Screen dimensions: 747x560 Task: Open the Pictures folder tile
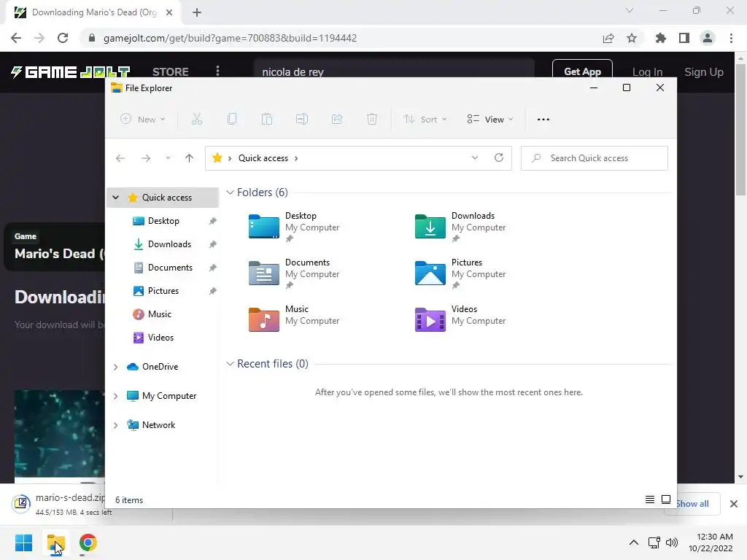(x=460, y=273)
